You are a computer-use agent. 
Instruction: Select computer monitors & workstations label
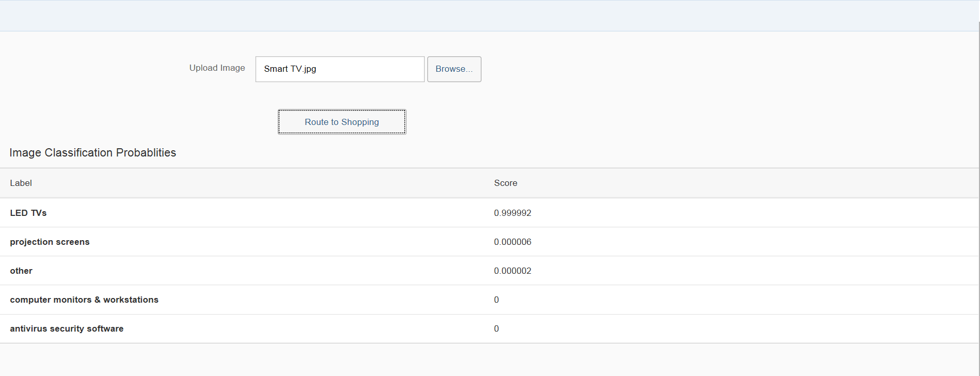84,300
